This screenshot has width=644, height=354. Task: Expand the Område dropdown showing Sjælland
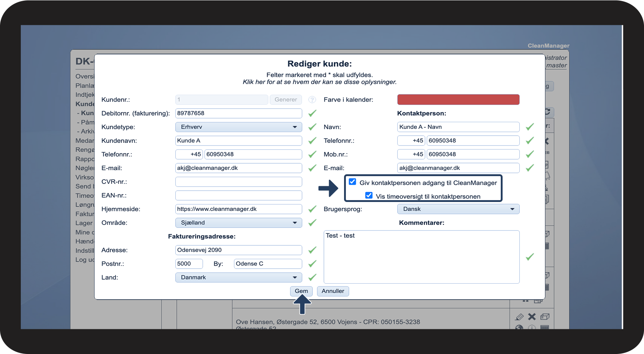pos(239,223)
